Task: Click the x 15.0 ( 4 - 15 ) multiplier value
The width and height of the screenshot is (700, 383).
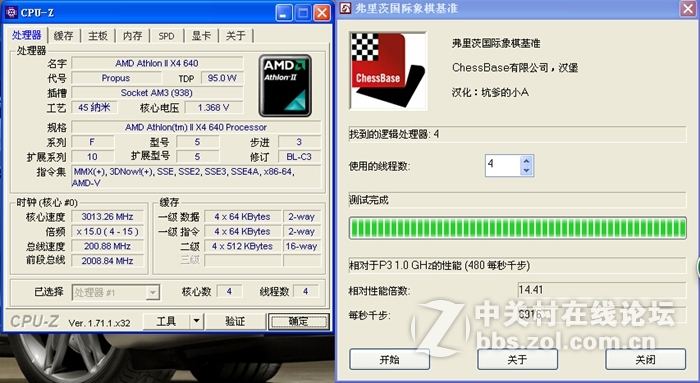Action: pyautogui.click(x=107, y=232)
